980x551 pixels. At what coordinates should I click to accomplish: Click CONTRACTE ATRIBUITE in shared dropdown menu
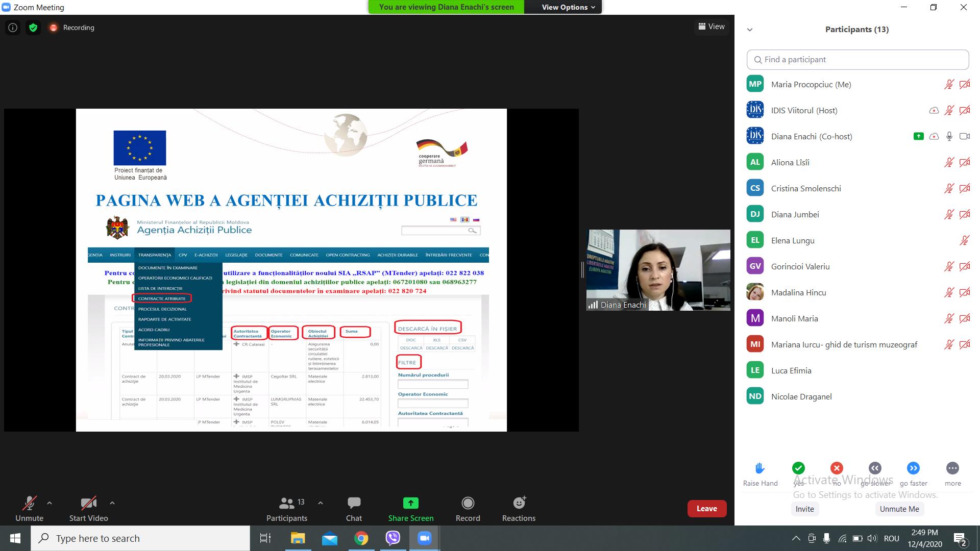point(162,298)
